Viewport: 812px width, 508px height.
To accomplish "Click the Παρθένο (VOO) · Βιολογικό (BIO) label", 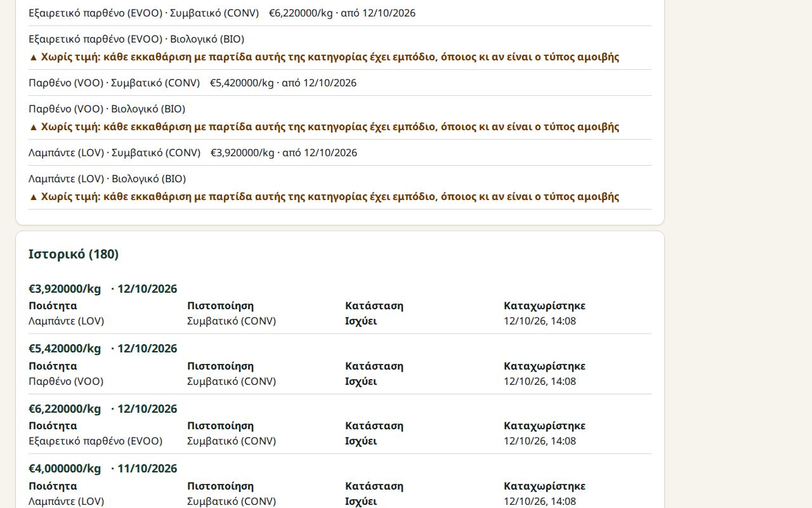I will (x=107, y=109).
